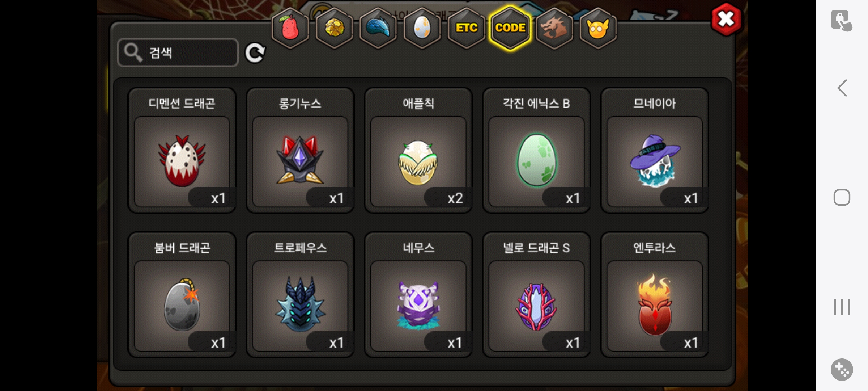Choose the 롱기누스 egg item
Screen dimensions: 868x391
[300, 150]
